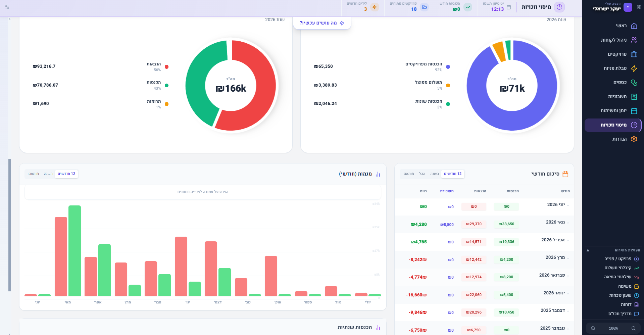The width and height of the screenshot is (644, 335).
Task: Open ניהול לקוחות clients icon
Action: pos(634,40)
